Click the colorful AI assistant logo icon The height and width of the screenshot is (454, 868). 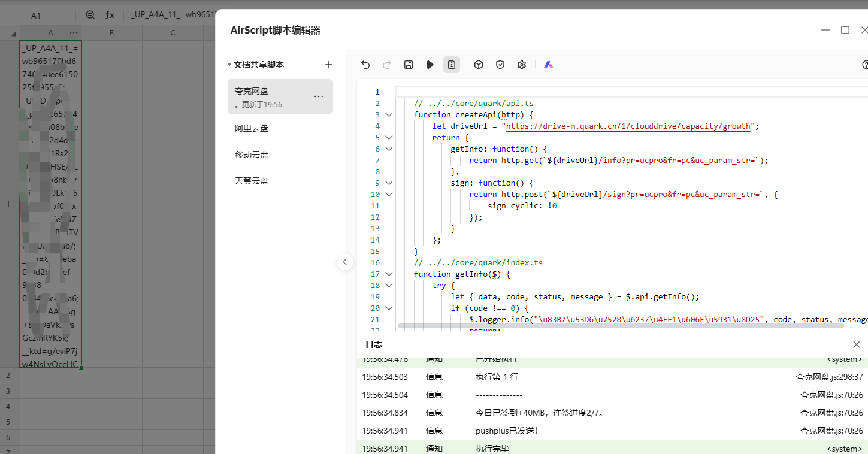tap(549, 64)
